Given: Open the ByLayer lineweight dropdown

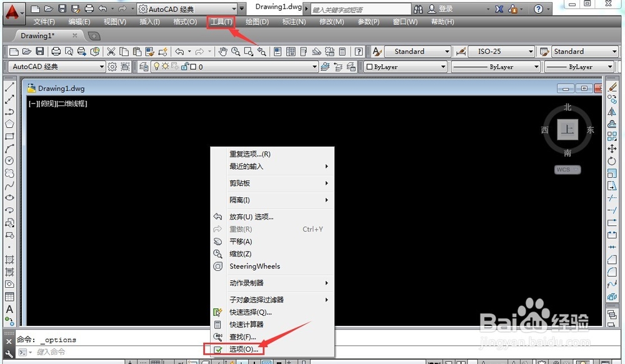Looking at the screenshot, I should tap(610, 67).
